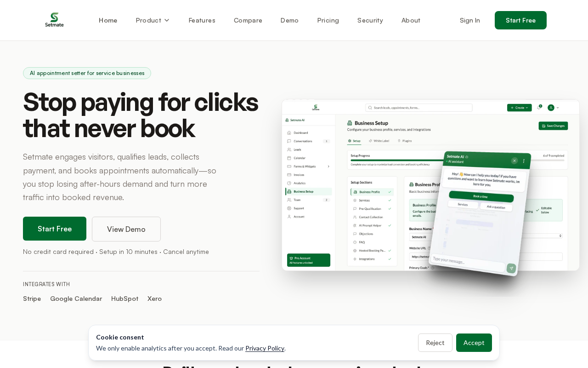
Task: Click the search leads field in the preview
Action: pyautogui.click(x=419, y=108)
